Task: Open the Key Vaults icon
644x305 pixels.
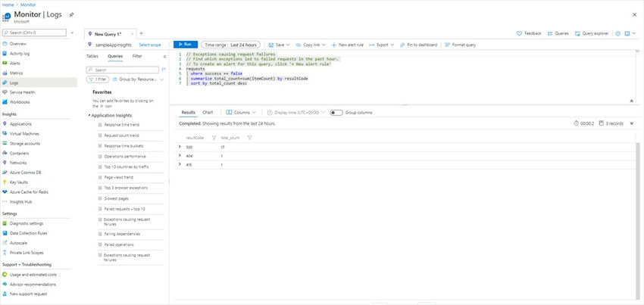Action: (5, 182)
